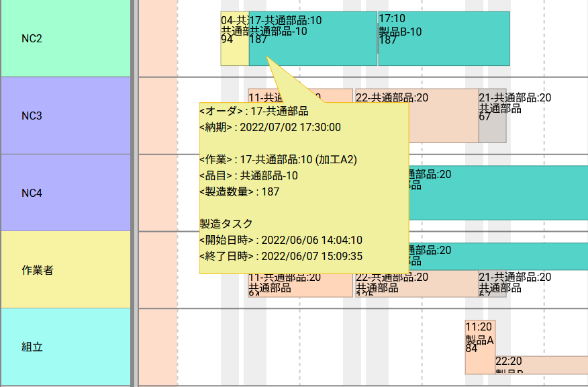The height and width of the screenshot is (387, 588).
Task: Select the 組立 resource row header
Action: tap(65, 347)
